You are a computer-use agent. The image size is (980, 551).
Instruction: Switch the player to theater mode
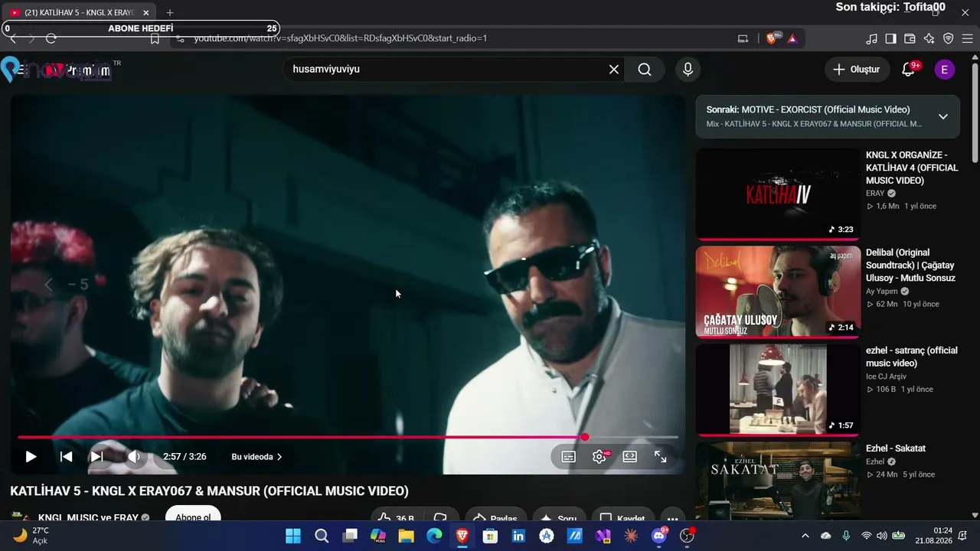tap(630, 457)
